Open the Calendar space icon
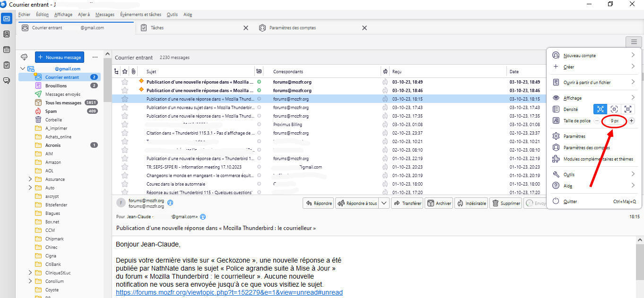Viewport: 644px width, 298px height. click(x=7, y=50)
